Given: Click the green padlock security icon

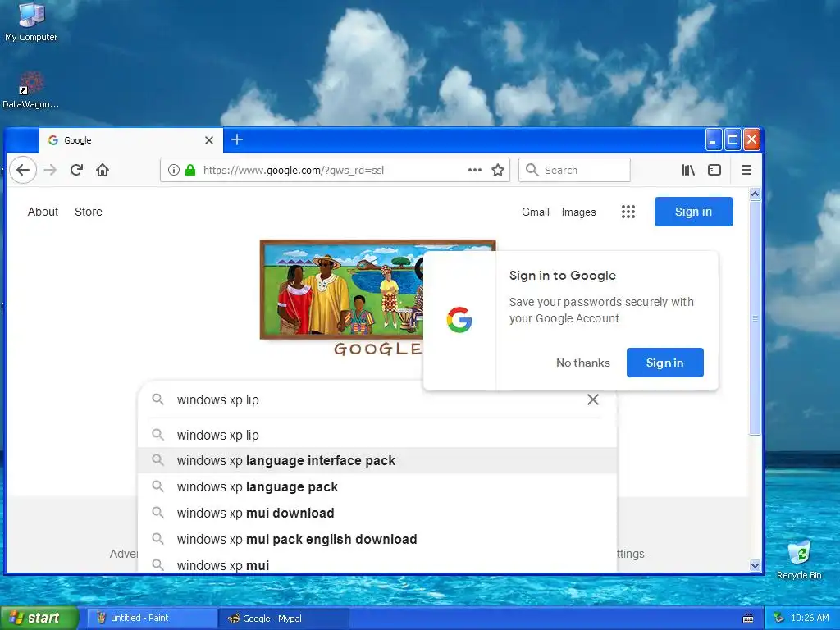Looking at the screenshot, I should pyautogui.click(x=189, y=171).
